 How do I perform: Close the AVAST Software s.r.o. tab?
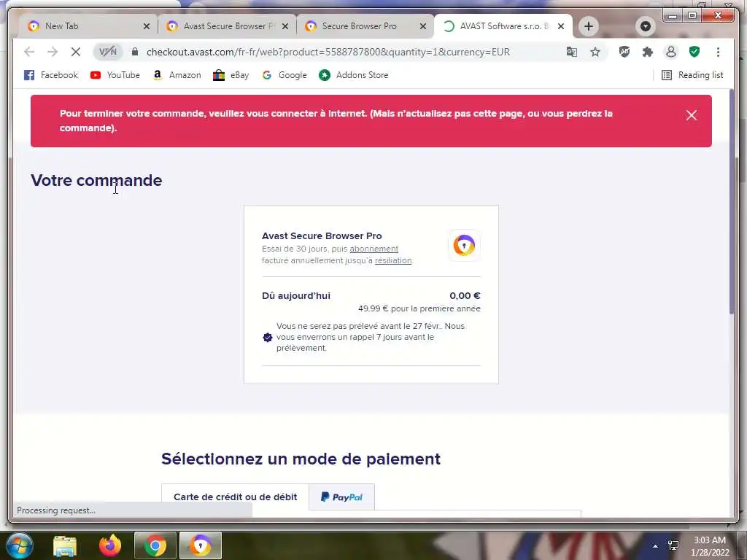coord(561,26)
